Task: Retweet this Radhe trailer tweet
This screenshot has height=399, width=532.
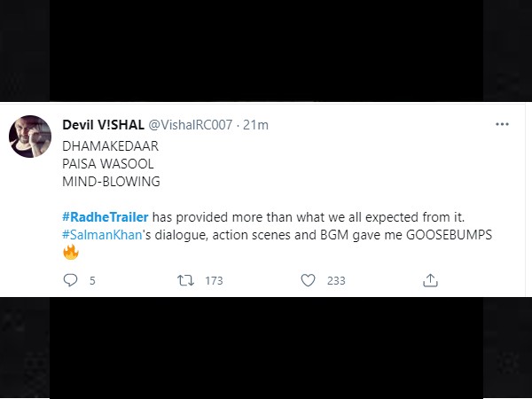Action: [185, 280]
